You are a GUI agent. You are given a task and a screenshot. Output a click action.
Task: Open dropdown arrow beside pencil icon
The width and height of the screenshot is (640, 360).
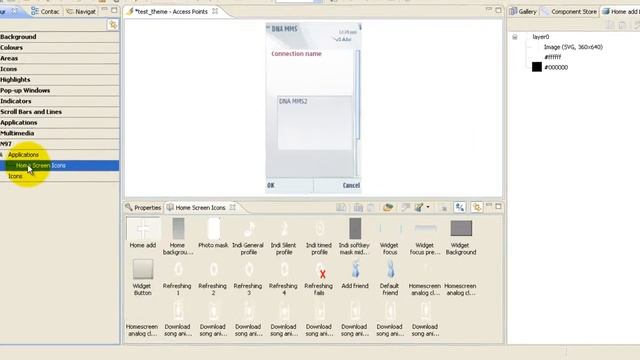(428, 207)
